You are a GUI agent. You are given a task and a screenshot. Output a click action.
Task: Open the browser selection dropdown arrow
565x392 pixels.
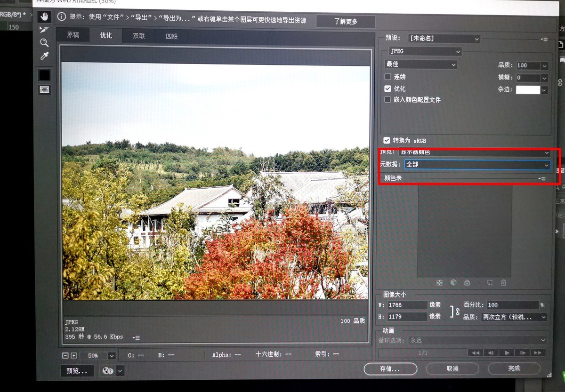[x=120, y=371]
